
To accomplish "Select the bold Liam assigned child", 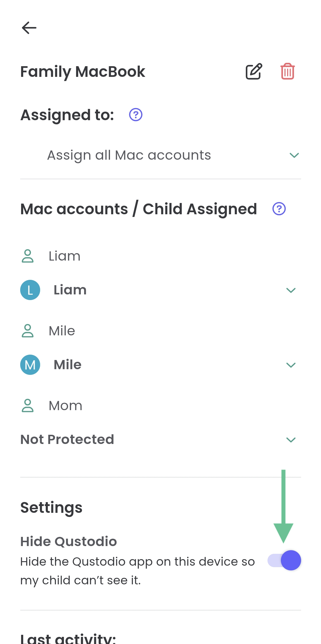I will click(x=70, y=290).
